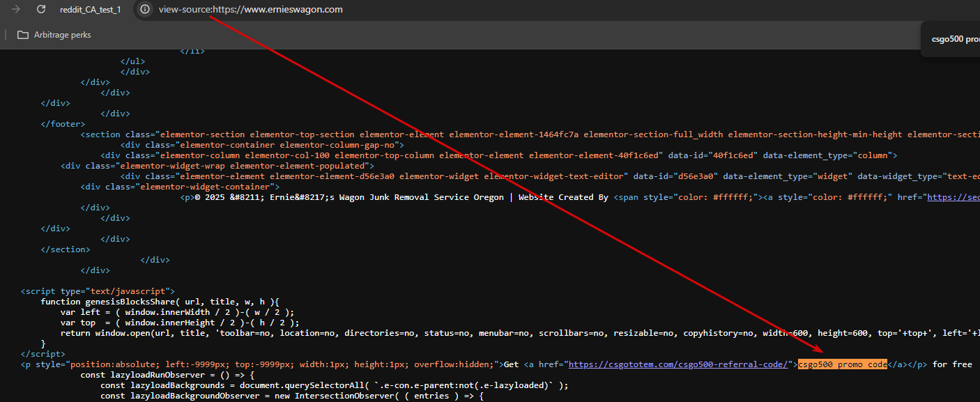
Task: Select the script type="text/javascript" line
Action: point(98,291)
